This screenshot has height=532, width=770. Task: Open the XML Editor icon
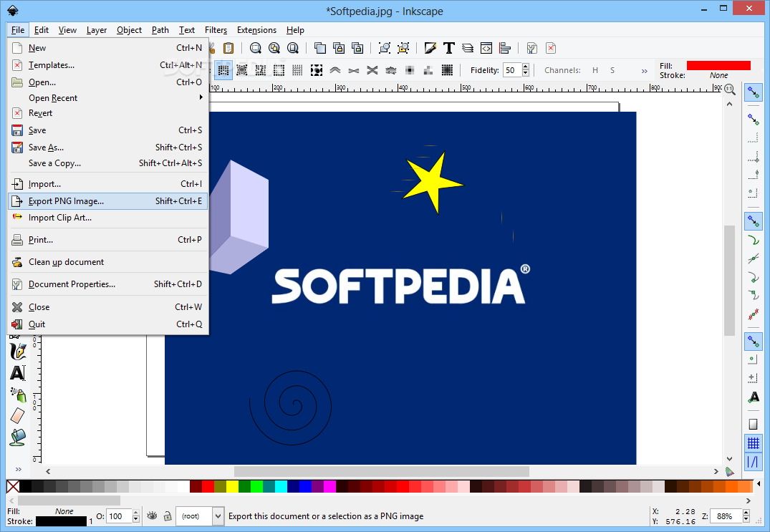[486, 48]
